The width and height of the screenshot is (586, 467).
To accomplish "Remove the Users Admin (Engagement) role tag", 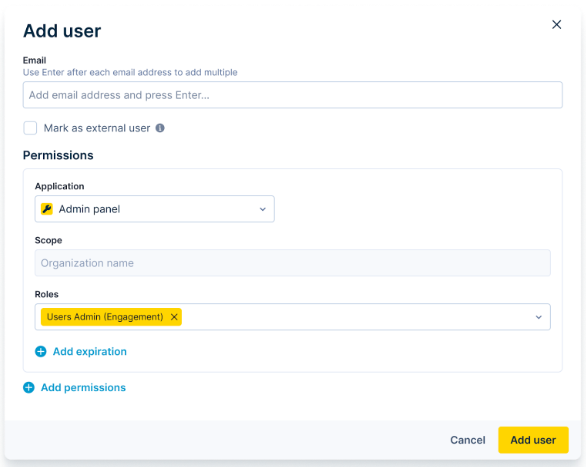I will click(174, 317).
